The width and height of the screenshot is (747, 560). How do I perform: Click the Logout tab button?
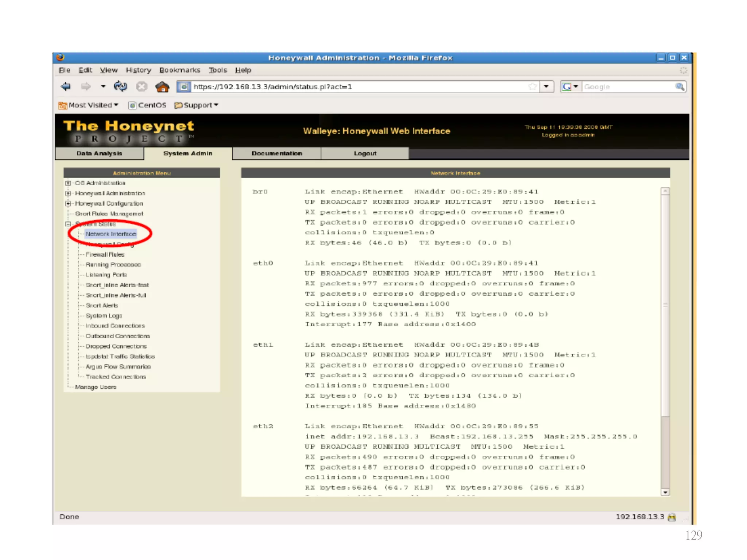365,153
